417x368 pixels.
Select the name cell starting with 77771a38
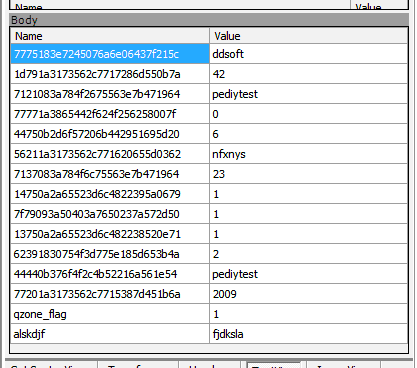(x=110, y=114)
